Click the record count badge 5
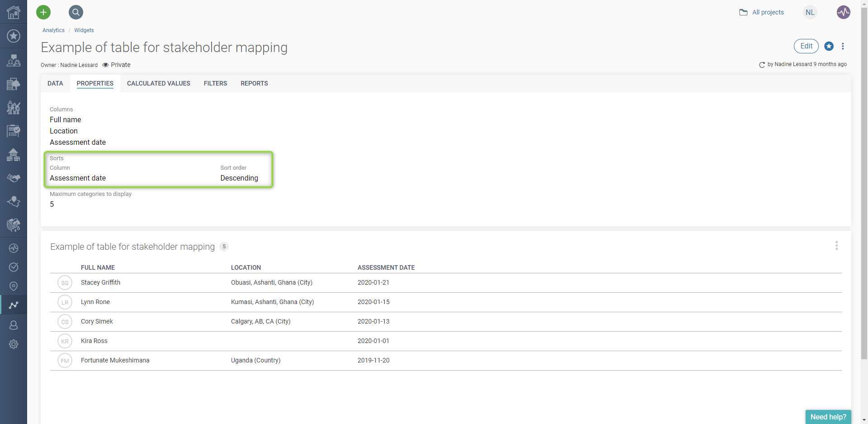868x424 pixels. tap(224, 247)
